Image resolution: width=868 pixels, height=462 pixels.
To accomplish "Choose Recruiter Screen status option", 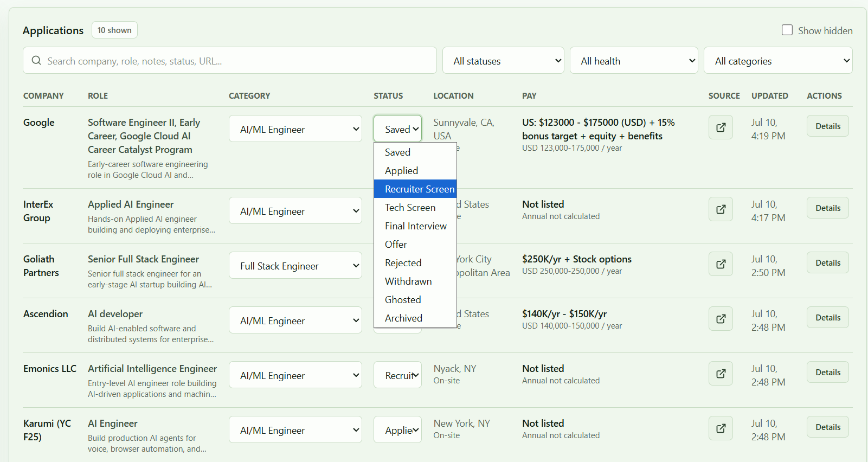I will click(x=415, y=189).
